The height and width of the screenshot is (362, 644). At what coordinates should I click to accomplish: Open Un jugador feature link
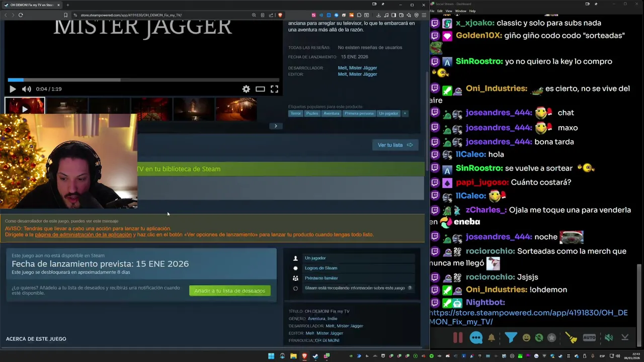[x=315, y=258]
